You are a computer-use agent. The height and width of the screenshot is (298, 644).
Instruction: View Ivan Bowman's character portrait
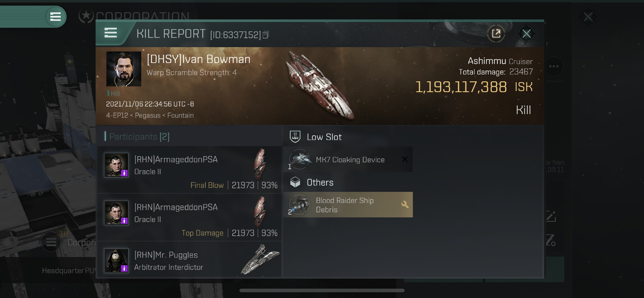[124, 69]
